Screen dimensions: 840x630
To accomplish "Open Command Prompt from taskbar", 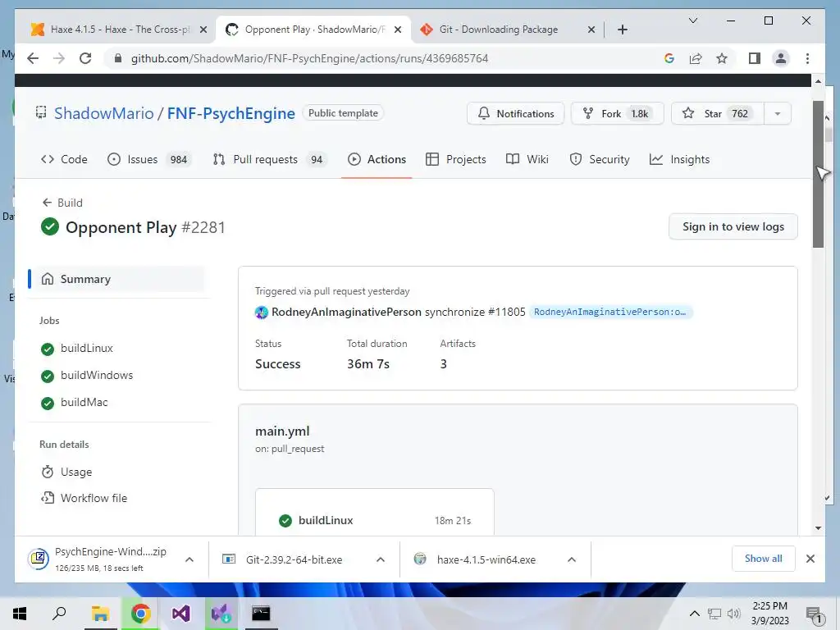I will pyautogui.click(x=261, y=614).
